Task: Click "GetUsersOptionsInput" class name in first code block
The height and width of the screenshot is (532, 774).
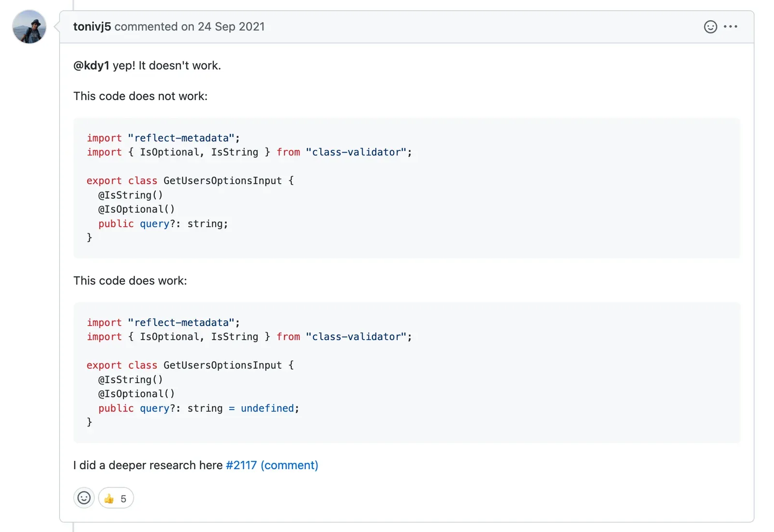Action: (223, 181)
